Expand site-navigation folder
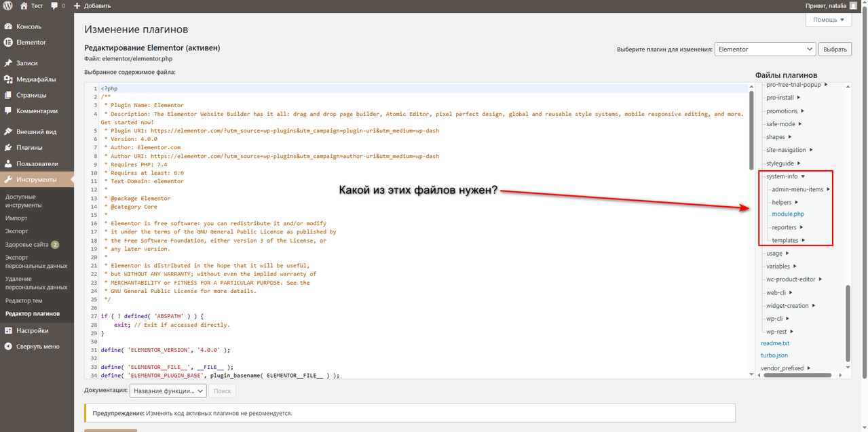 pyautogui.click(x=789, y=150)
